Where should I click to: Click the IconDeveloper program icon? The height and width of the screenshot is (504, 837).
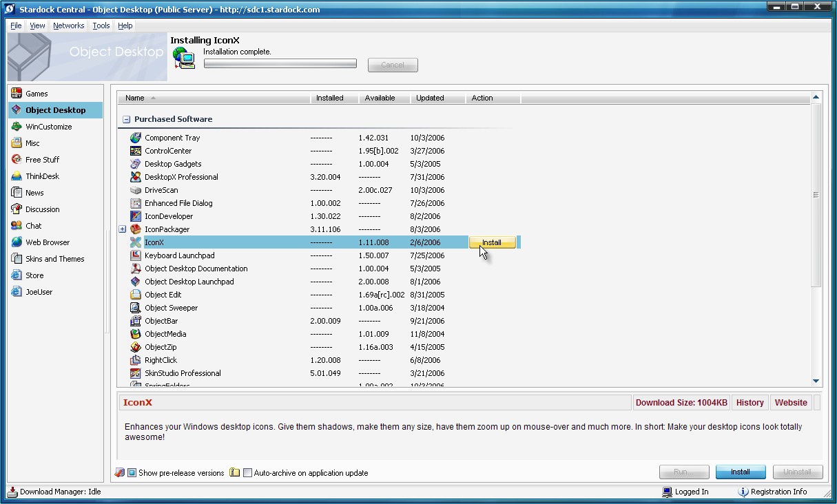136,216
